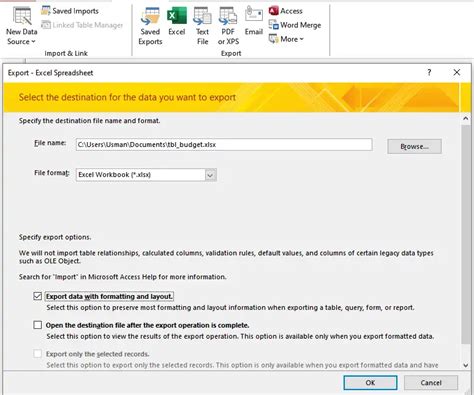This screenshot has width=474, height=395.
Task: Export to an Access database
Action: pyautogui.click(x=286, y=11)
